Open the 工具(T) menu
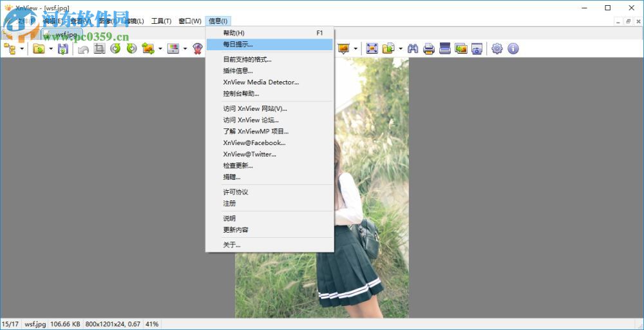Image resolution: width=644 pixels, height=330 pixels. point(162,21)
